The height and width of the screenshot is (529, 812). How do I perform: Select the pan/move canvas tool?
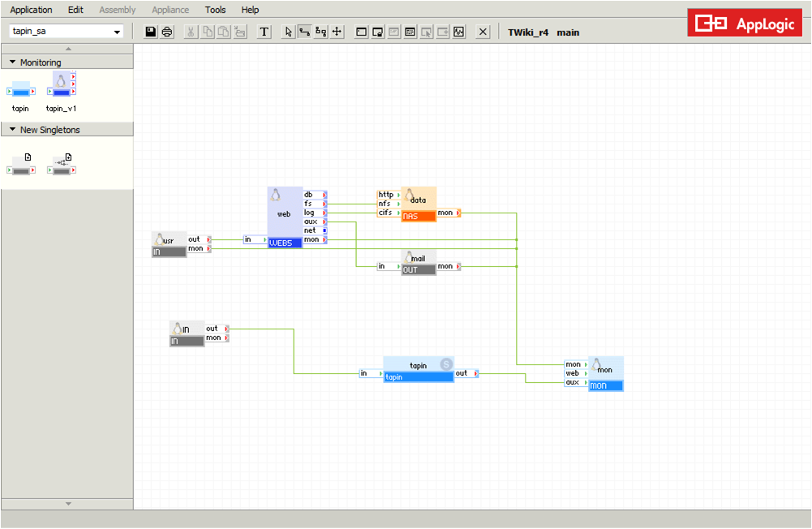pyautogui.click(x=337, y=32)
